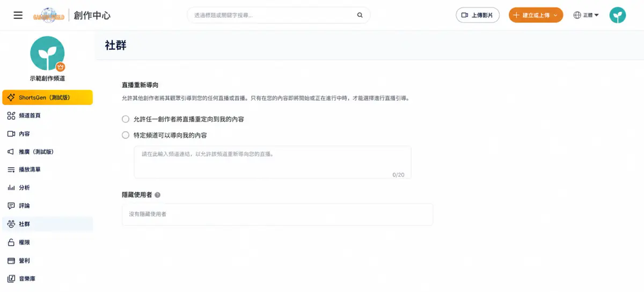Click the 推廣 megaphone icon

[x=11, y=152]
